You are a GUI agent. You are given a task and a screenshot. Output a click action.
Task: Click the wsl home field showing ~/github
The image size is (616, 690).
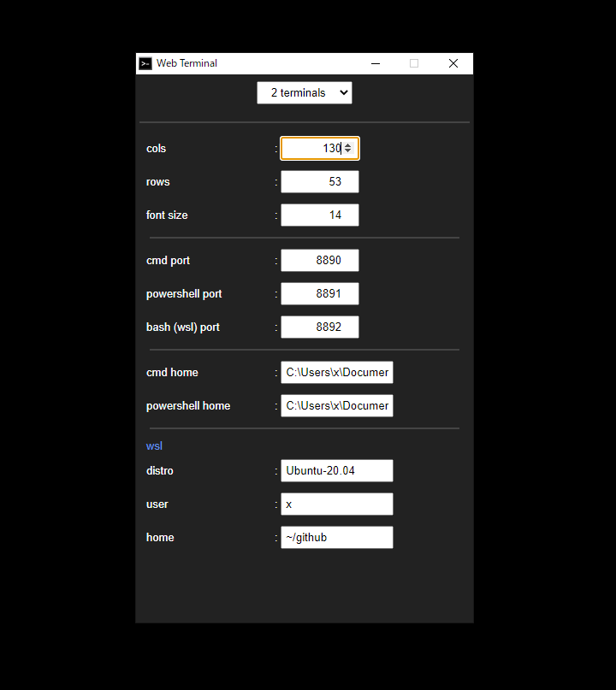[336, 537]
